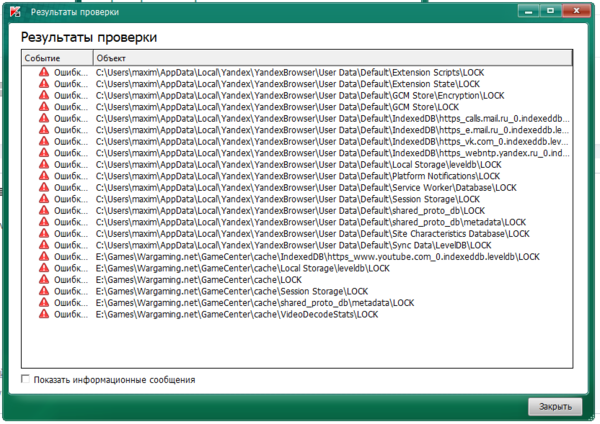Select E:\Games path ending Local Storage\leveldb\LOCK
Screen dimensions: 600x424
(243, 268)
